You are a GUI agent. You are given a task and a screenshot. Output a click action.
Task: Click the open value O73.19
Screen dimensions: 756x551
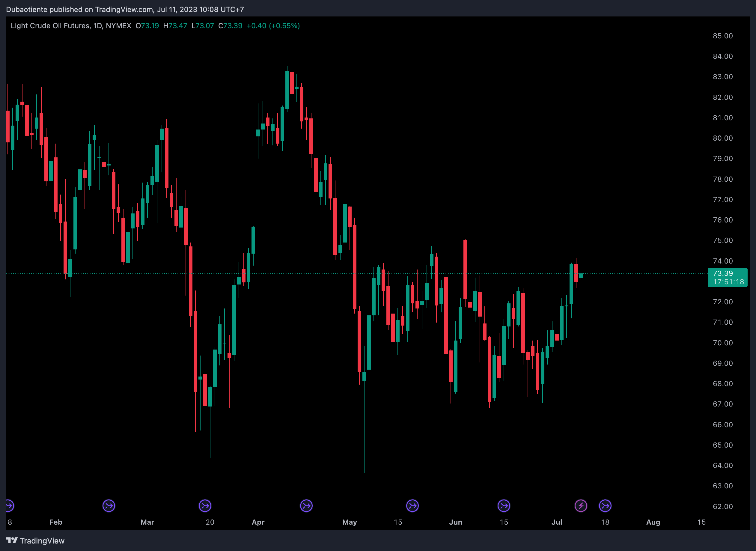coord(147,26)
